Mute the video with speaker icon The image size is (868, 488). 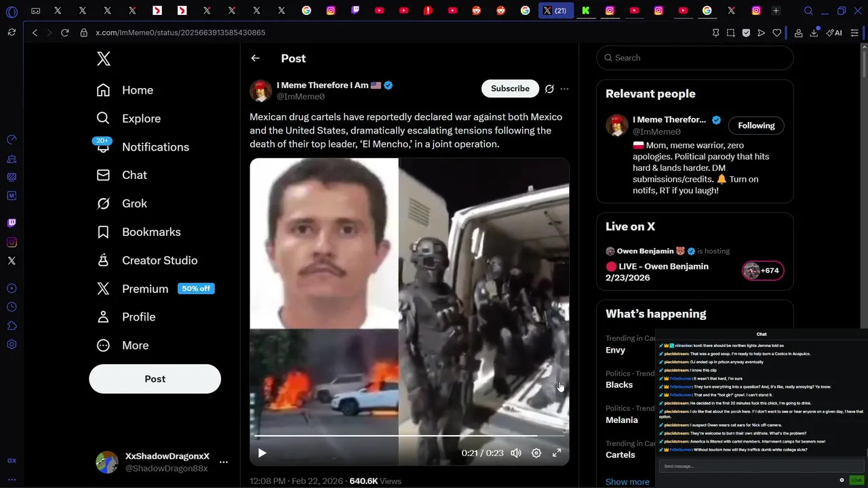pyautogui.click(x=516, y=453)
